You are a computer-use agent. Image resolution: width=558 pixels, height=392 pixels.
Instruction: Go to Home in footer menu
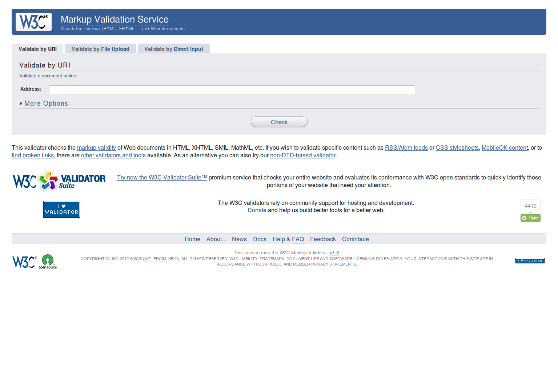192,239
